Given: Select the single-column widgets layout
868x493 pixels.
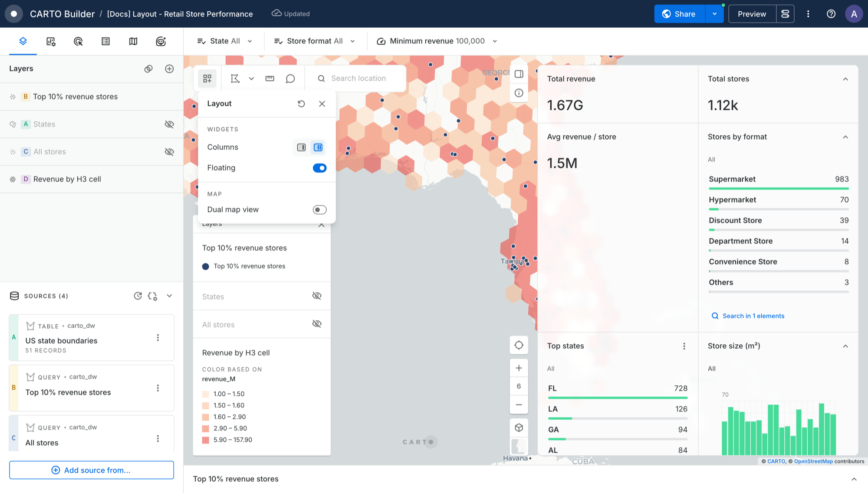Looking at the screenshot, I should [x=301, y=147].
